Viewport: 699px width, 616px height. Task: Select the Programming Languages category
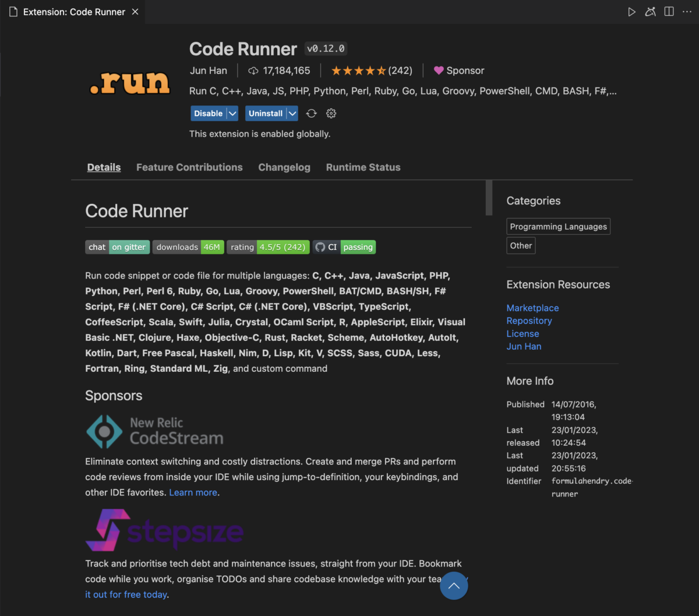pyautogui.click(x=558, y=227)
